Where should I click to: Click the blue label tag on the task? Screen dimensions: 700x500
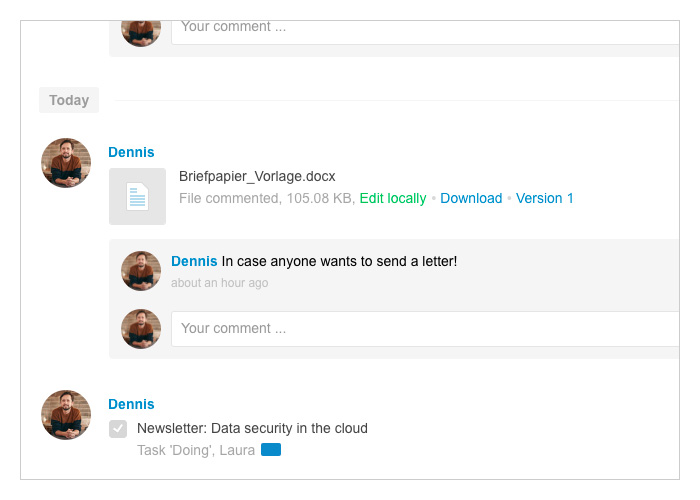coord(271,450)
